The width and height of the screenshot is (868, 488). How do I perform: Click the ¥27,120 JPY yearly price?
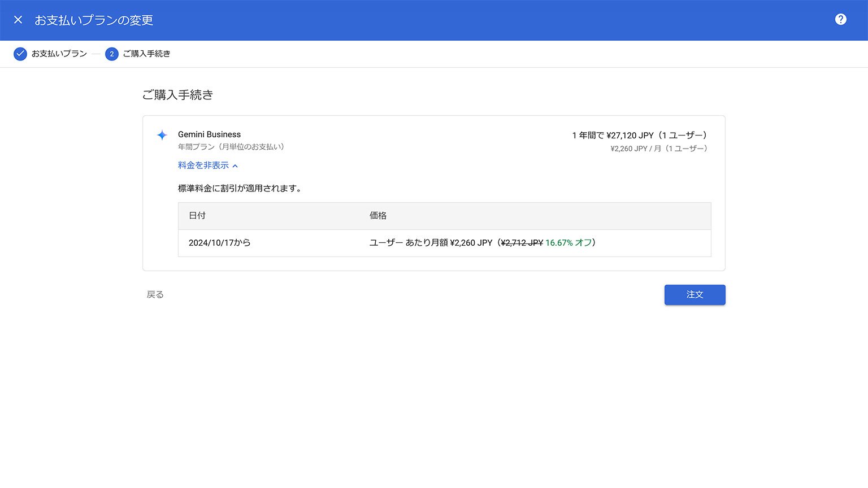[x=630, y=136]
